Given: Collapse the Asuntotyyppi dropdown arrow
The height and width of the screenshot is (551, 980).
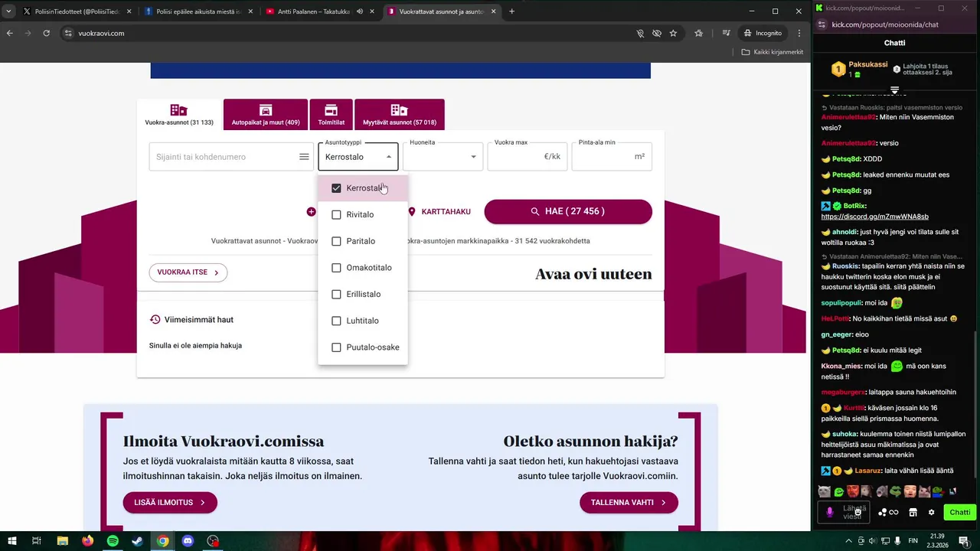Looking at the screenshot, I should (389, 157).
